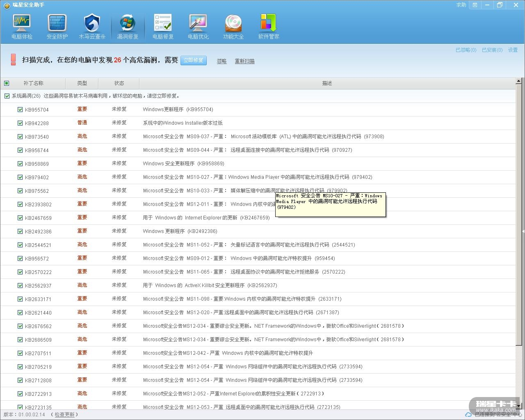Uncheck the KB958869 patch checkbox
The width and height of the screenshot is (525, 420).
coord(20,164)
